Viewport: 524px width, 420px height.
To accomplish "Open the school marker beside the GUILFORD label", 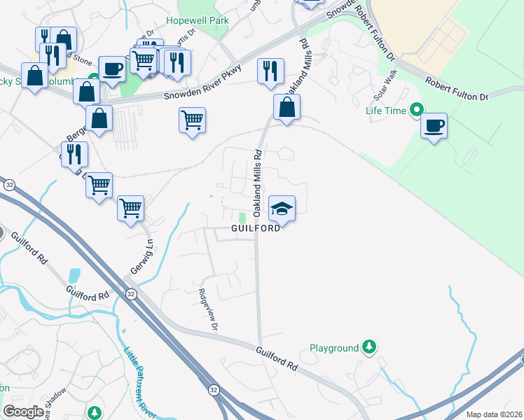I will tap(282, 211).
